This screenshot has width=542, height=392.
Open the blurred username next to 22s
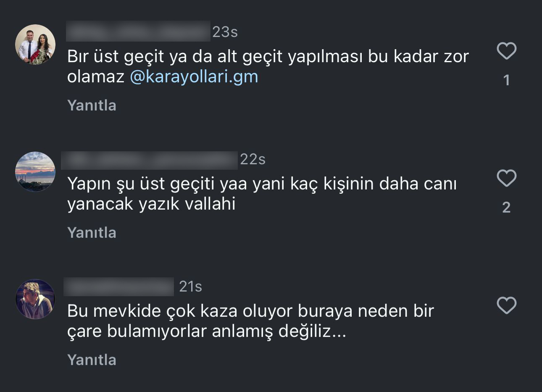[x=150, y=160]
